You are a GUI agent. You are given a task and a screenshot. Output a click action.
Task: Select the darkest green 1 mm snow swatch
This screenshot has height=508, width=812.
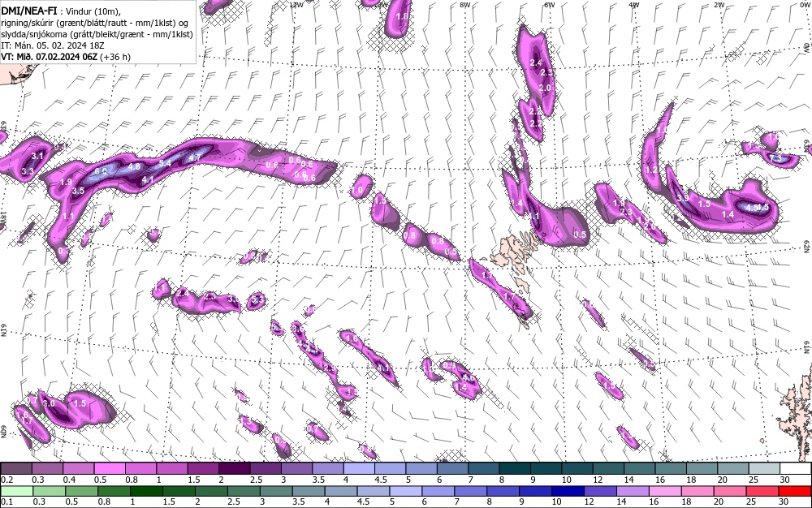(x=146, y=491)
